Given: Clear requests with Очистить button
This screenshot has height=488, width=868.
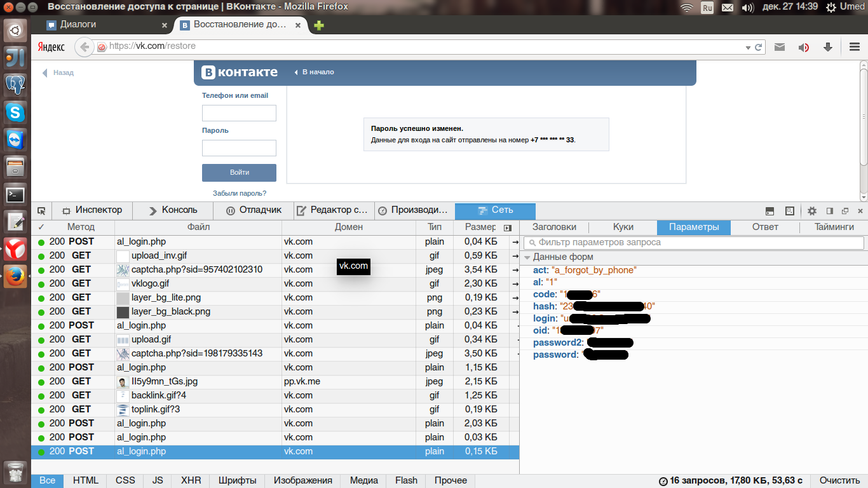Looking at the screenshot, I should [839, 481].
